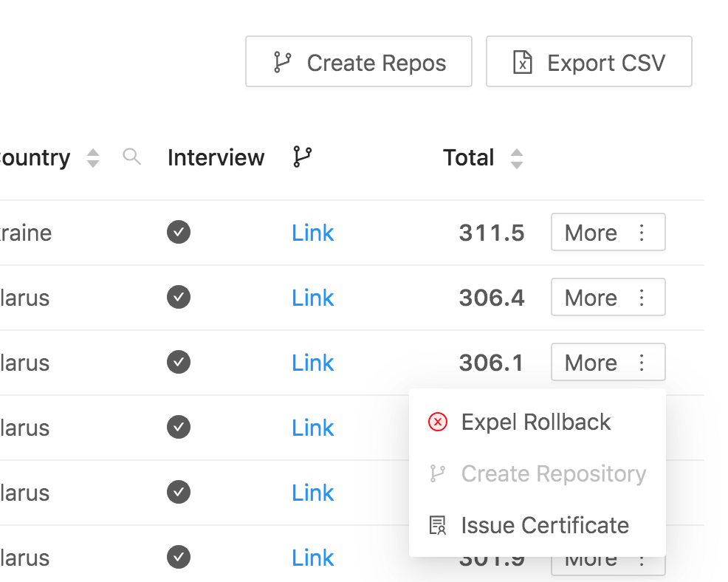The image size is (728, 582).
Task: Click the Interview checkmark on row totaling 306.4
Action: pyautogui.click(x=178, y=297)
